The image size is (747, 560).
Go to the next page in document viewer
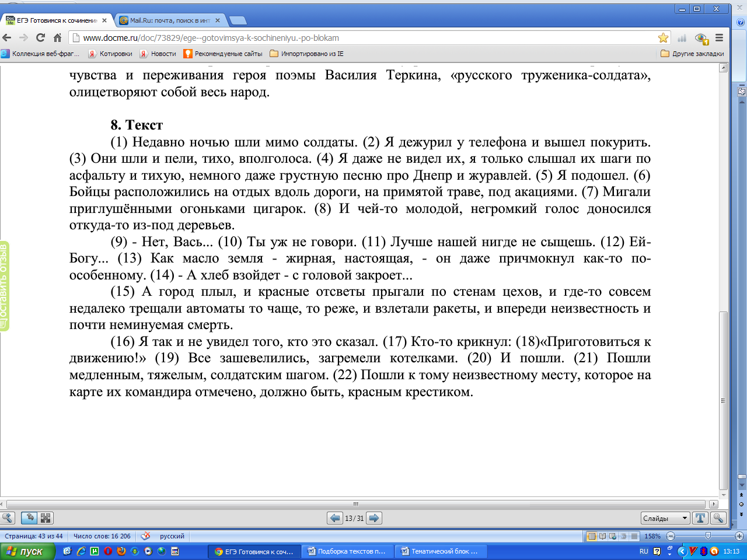[x=375, y=518]
